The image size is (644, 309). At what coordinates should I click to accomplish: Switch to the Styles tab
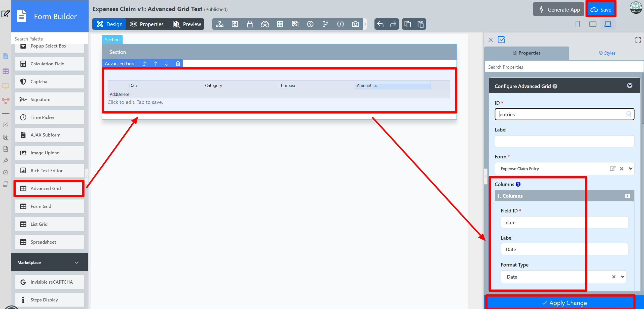tap(607, 53)
